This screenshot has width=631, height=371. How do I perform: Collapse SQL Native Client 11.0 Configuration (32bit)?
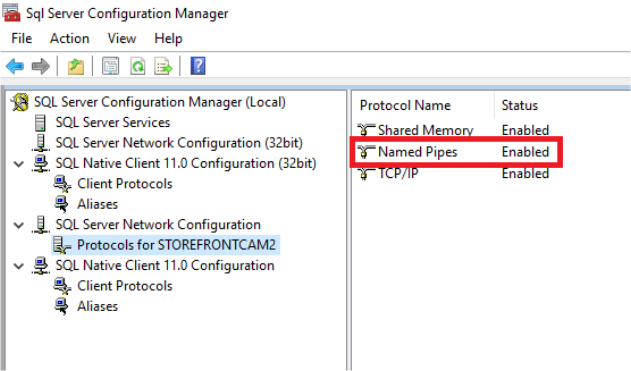19,164
